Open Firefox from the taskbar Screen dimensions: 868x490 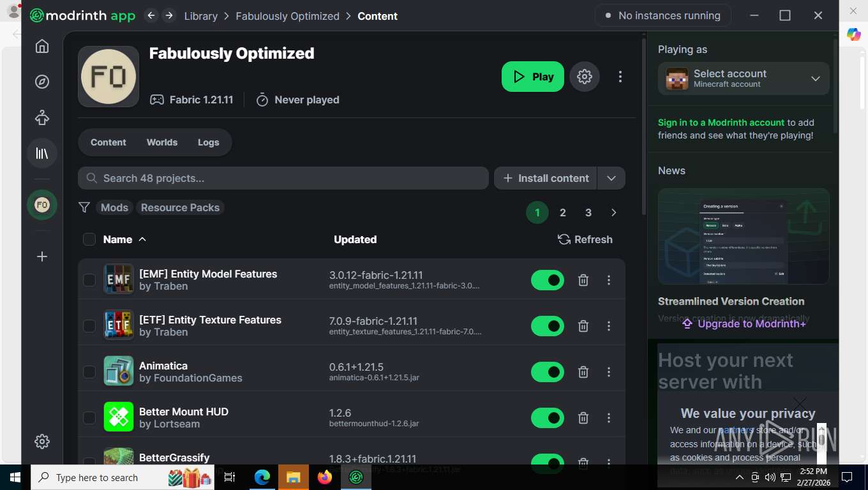pyautogui.click(x=325, y=477)
